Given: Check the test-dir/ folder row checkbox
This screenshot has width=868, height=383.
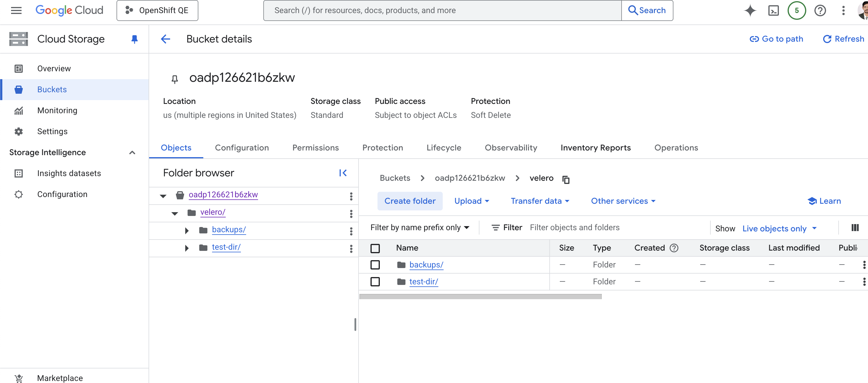Looking at the screenshot, I should pyautogui.click(x=375, y=282).
